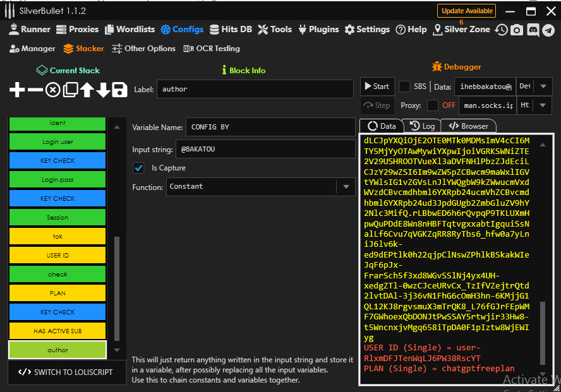
Task: Save the config with the floppy disk icon
Action: [x=119, y=90]
